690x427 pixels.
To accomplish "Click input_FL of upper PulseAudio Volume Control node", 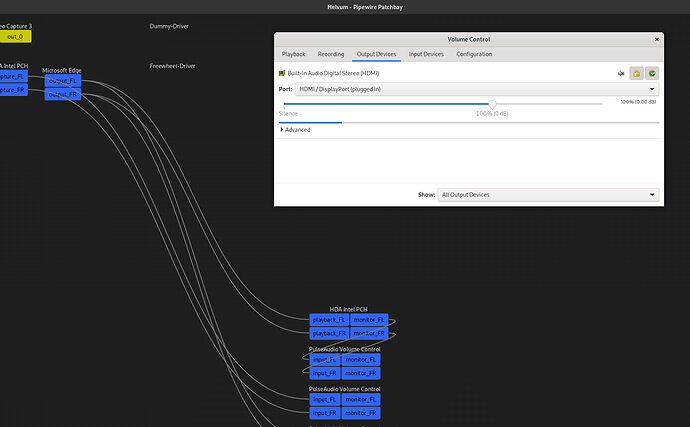I will pos(325,360).
